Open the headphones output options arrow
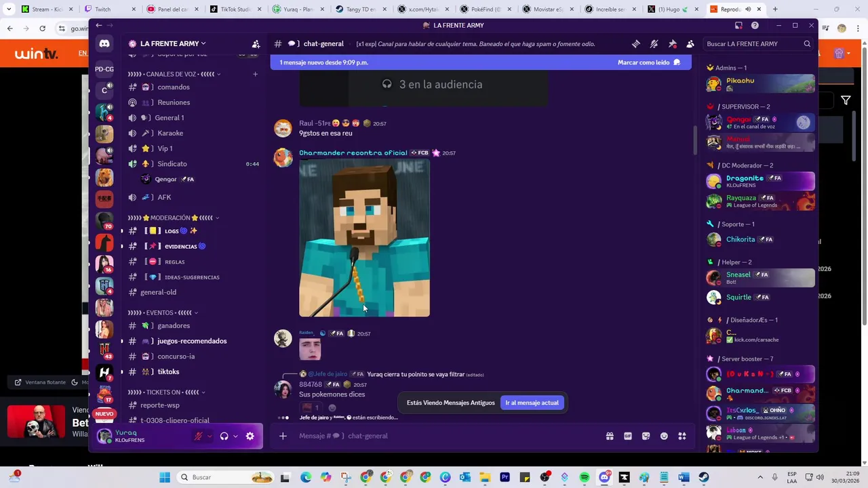 coord(235,436)
